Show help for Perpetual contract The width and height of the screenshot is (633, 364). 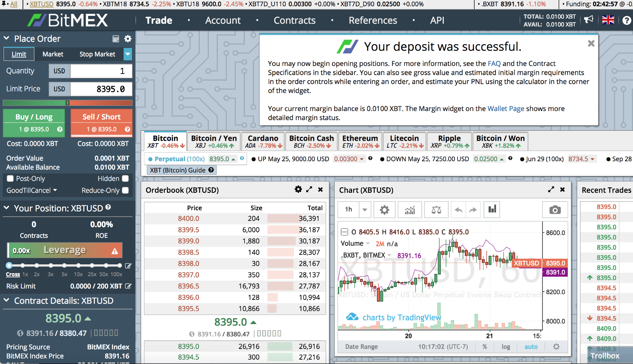coord(242,158)
